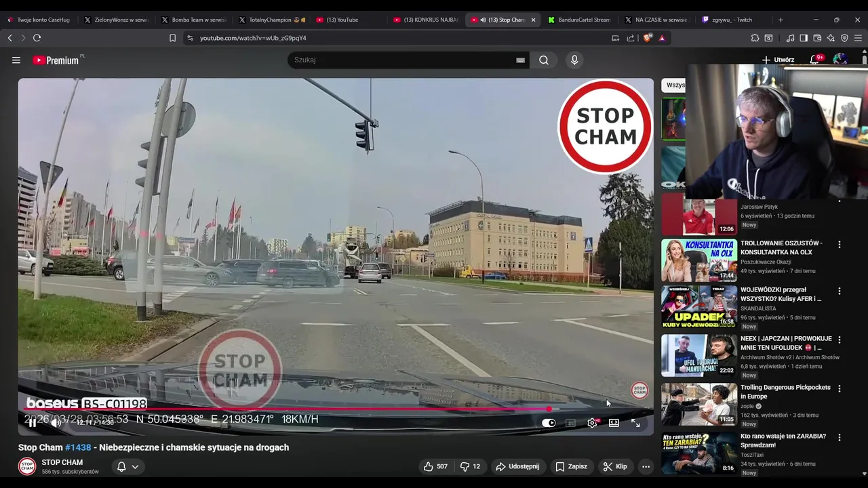868x488 pixels.
Task: Open the Brave Wallet icon
Action: (x=817, y=38)
